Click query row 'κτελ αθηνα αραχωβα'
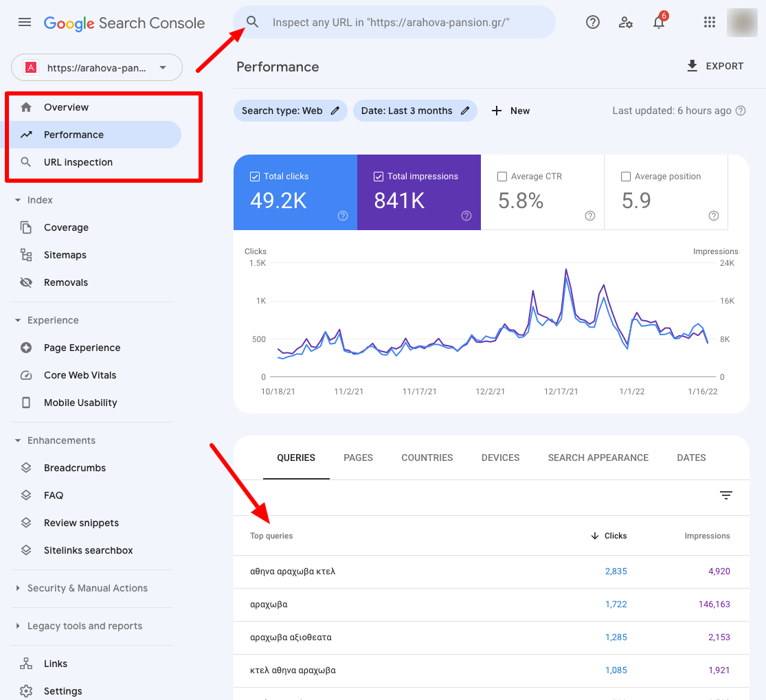Screen dimensions: 766x700 [x=491, y=670]
